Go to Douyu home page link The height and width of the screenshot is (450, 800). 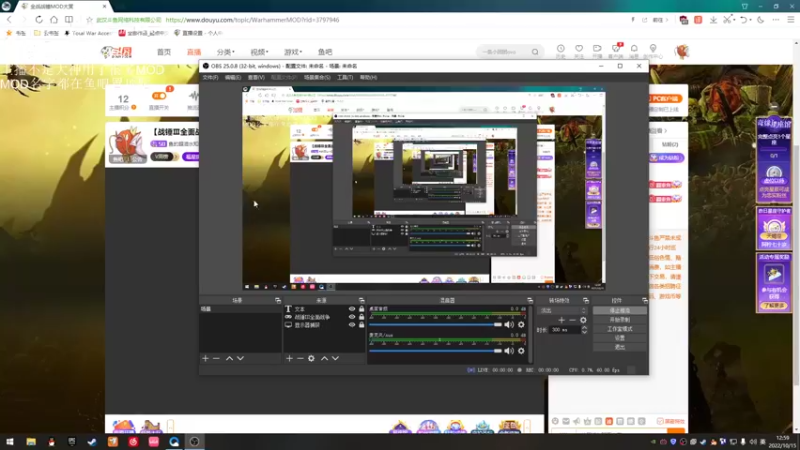click(x=164, y=52)
